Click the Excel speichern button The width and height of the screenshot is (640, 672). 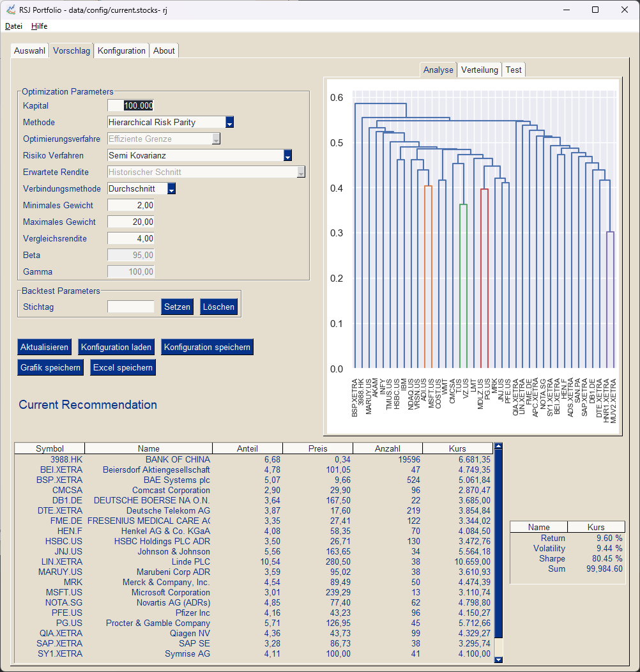[123, 368]
